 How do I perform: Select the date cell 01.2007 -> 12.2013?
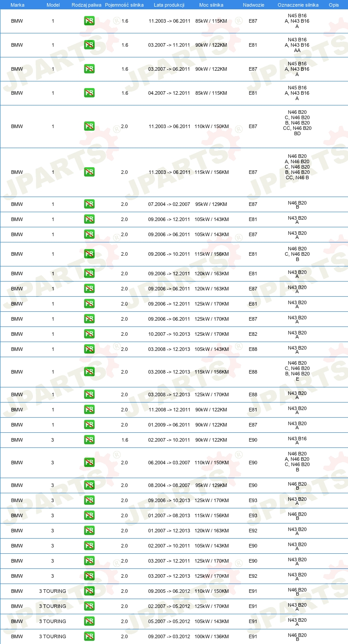(x=169, y=531)
